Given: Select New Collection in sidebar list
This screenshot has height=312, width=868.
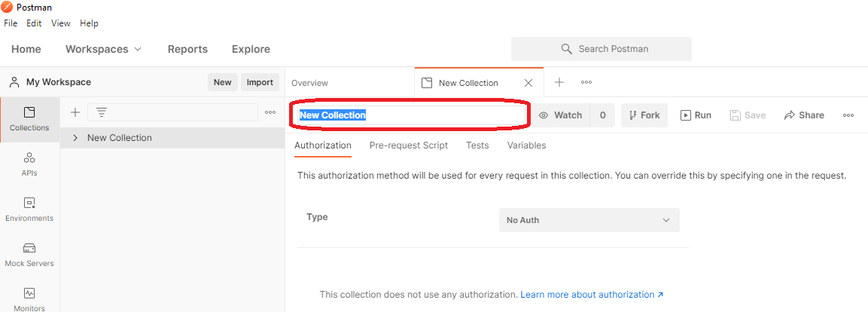Looking at the screenshot, I should click(172, 138).
